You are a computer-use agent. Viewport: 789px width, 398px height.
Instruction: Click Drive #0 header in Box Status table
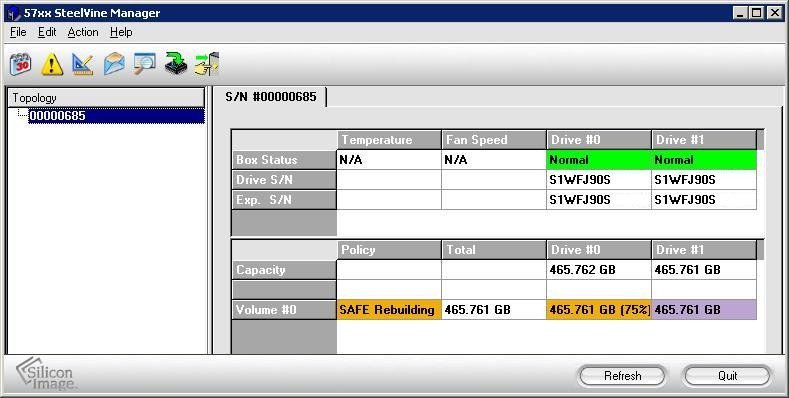point(599,140)
